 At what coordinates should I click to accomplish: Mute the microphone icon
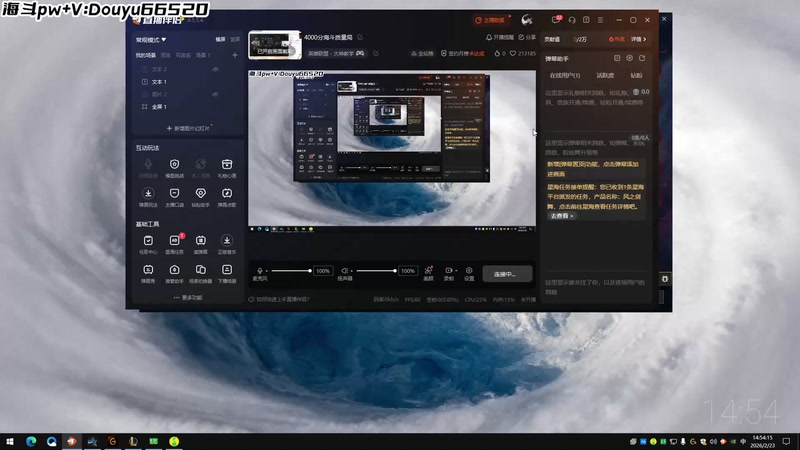(260, 270)
